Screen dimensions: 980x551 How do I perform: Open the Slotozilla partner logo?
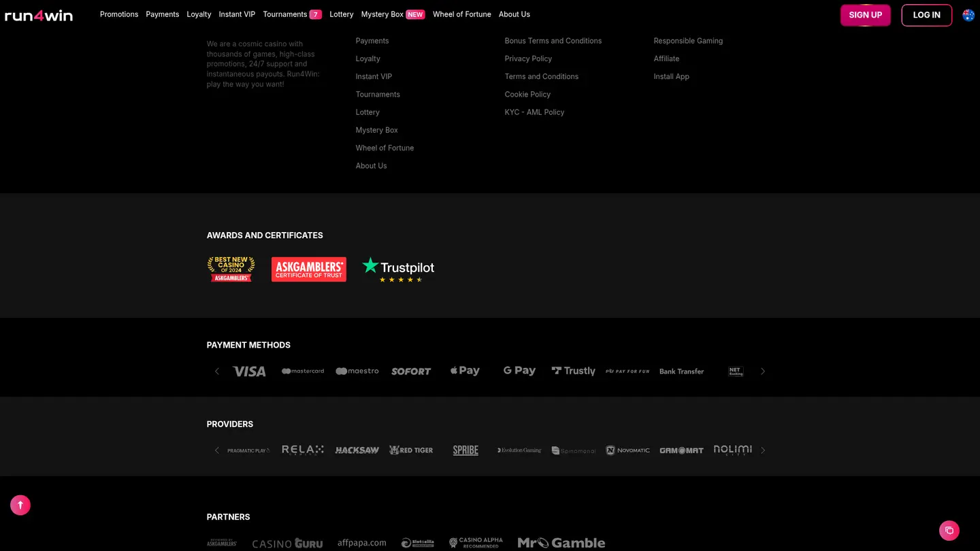[x=417, y=543]
